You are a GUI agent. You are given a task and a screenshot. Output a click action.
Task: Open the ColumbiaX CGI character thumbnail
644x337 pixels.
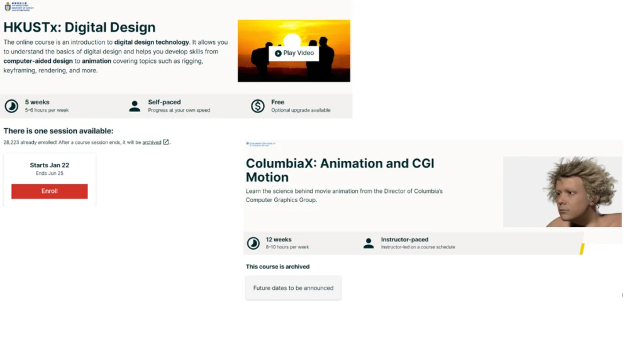[562, 192]
